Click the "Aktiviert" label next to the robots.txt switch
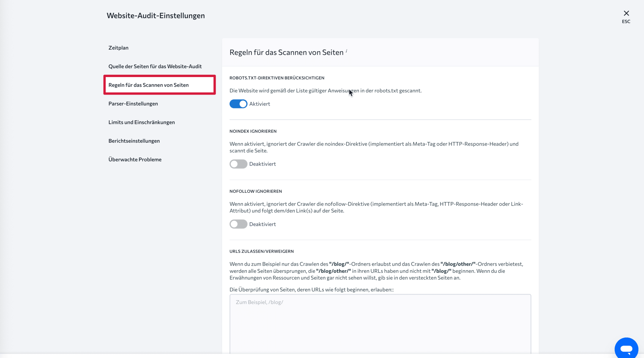The height and width of the screenshot is (358, 644). click(259, 104)
